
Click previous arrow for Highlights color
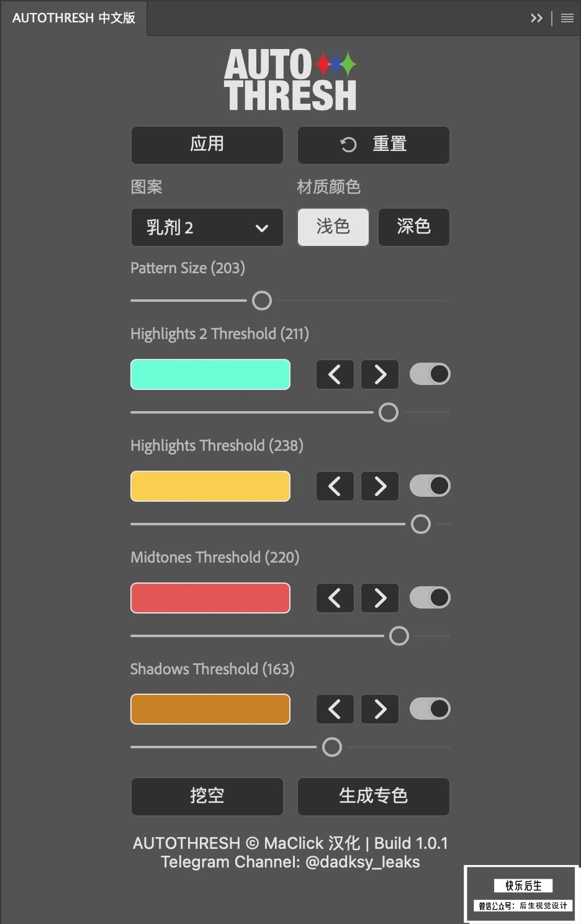point(335,486)
